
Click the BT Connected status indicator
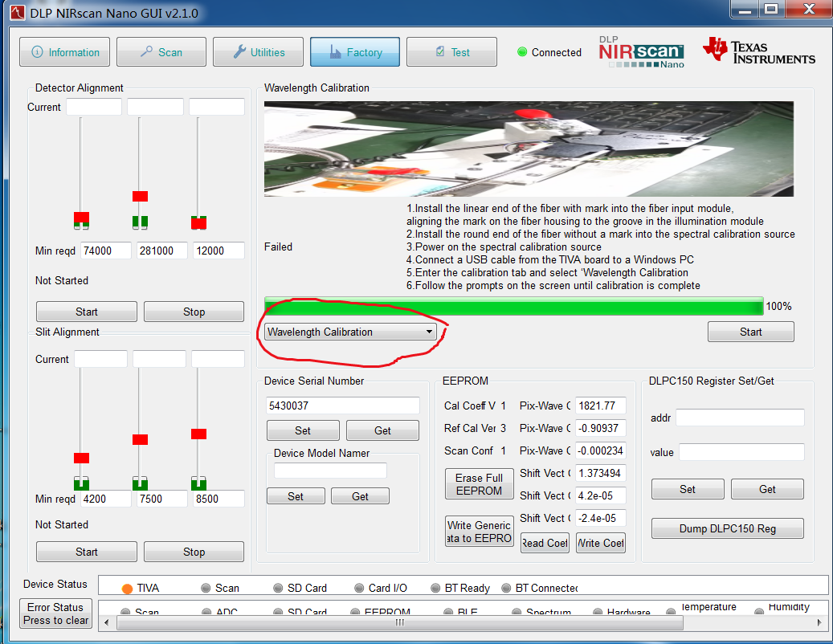click(x=506, y=589)
